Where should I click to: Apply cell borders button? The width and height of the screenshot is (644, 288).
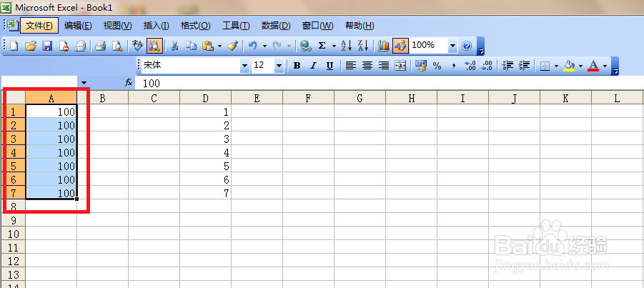545,66
